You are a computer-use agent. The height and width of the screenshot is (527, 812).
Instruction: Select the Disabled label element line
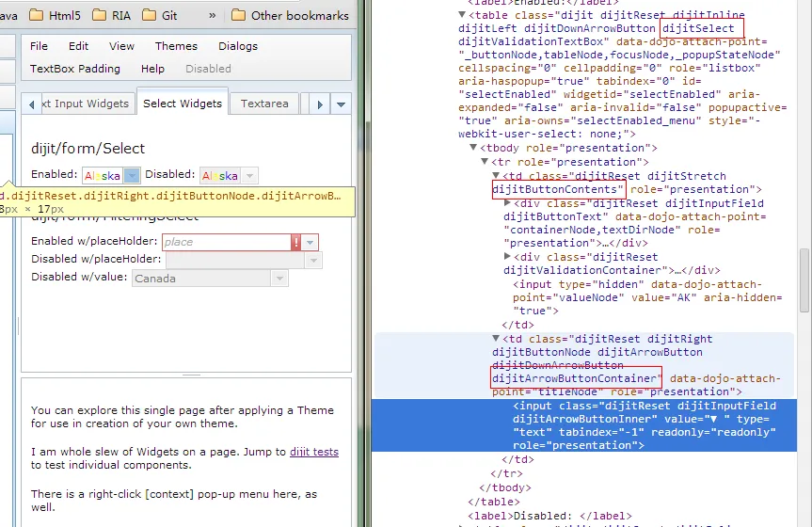tap(550, 516)
